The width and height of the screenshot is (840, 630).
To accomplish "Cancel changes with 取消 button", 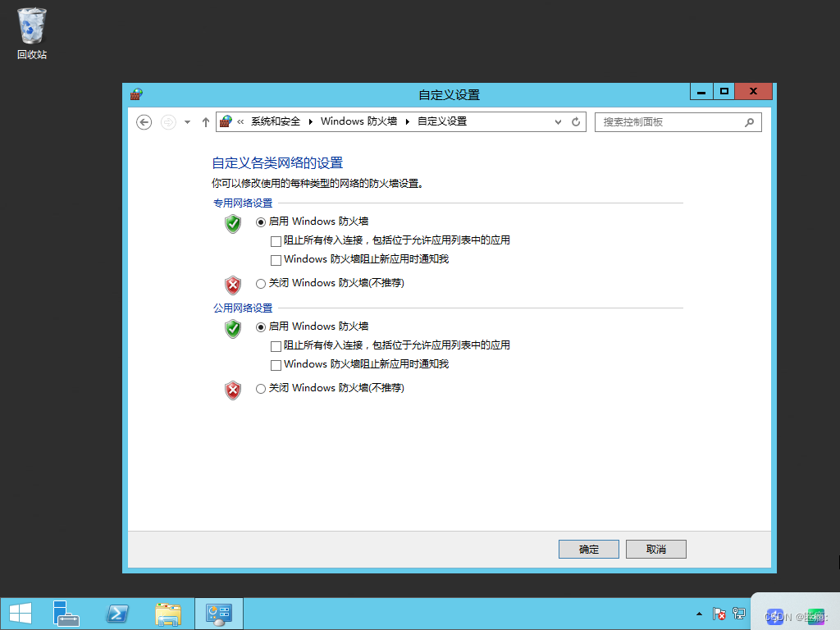I will pos(655,549).
